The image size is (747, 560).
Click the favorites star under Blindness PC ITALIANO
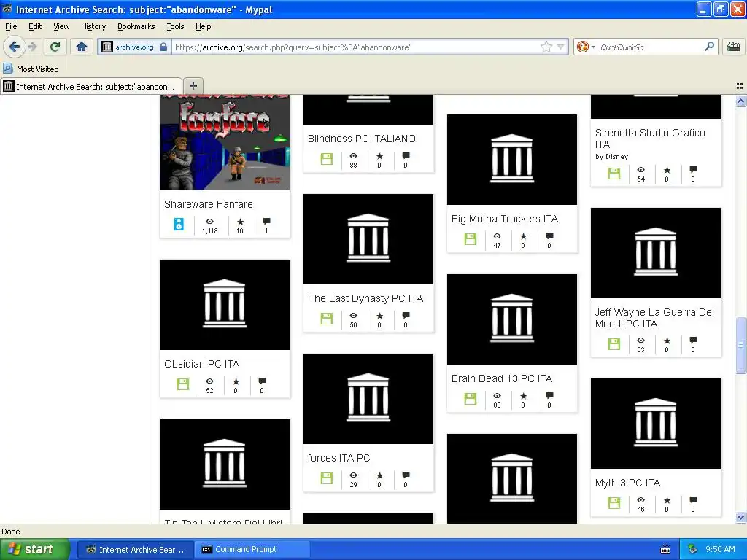tap(379, 156)
